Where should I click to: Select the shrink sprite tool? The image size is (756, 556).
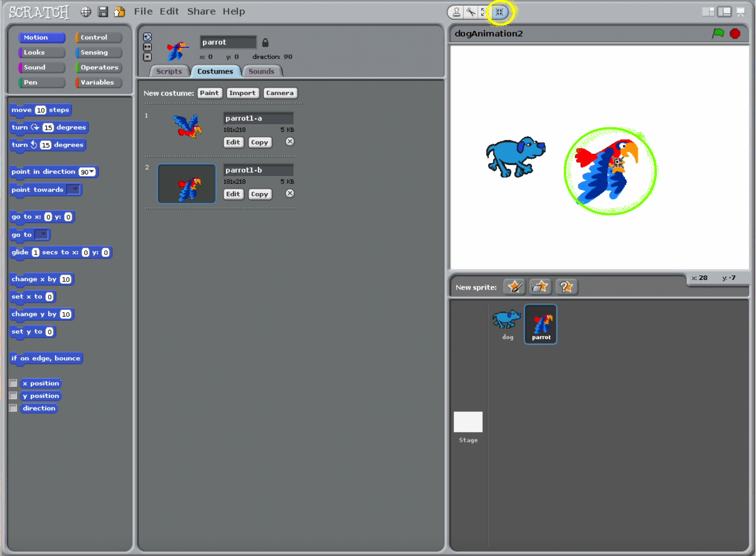point(499,12)
